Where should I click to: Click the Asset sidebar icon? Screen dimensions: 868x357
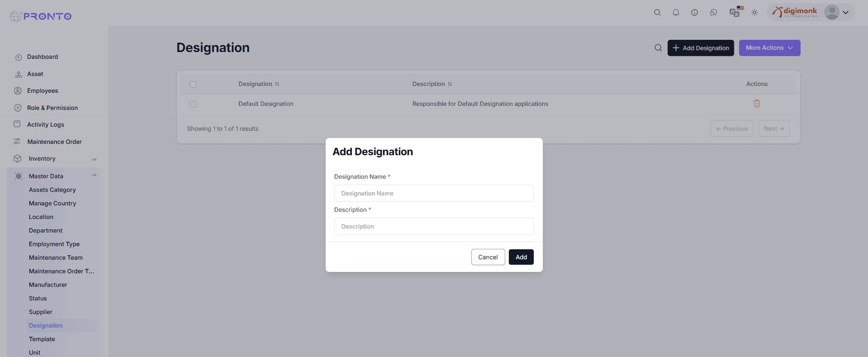click(x=19, y=74)
